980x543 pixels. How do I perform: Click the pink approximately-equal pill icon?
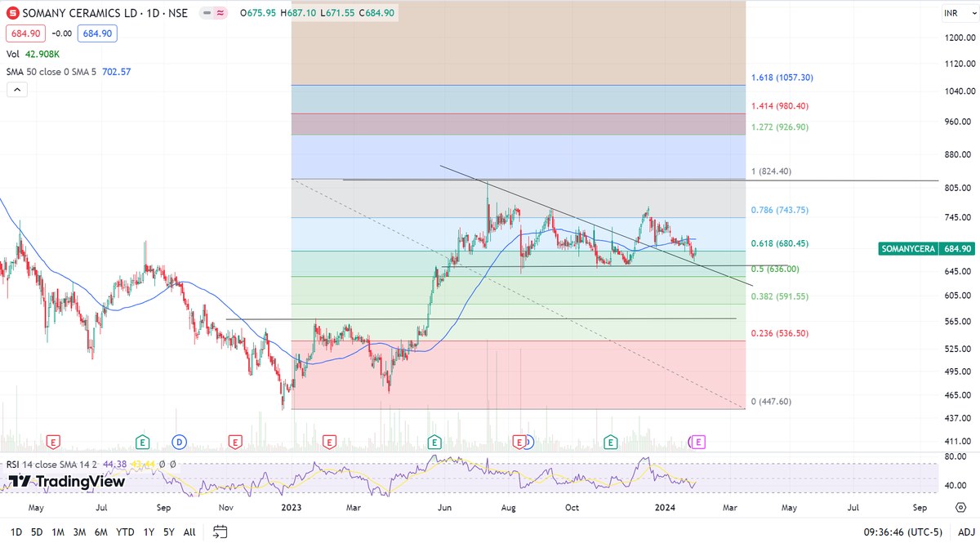point(220,14)
